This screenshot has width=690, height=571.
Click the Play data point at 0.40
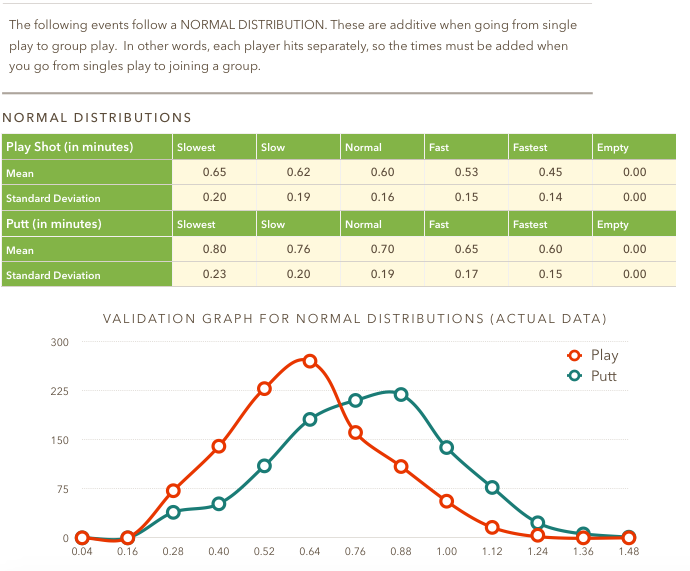(x=219, y=446)
